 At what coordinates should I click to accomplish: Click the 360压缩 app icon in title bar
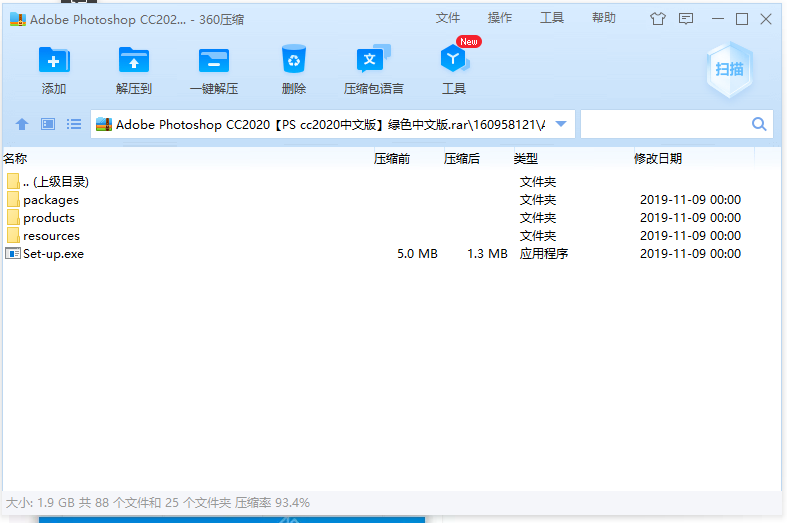18,20
